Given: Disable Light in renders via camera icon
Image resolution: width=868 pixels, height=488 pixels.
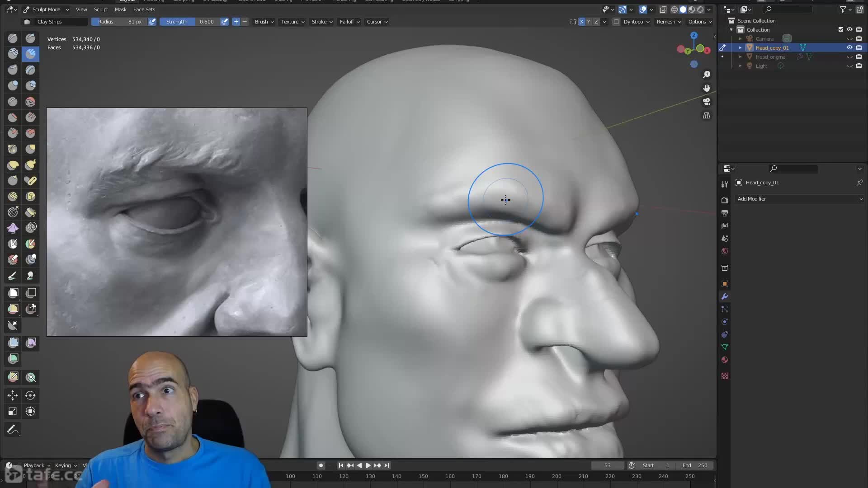Looking at the screenshot, I should [859, 66].
